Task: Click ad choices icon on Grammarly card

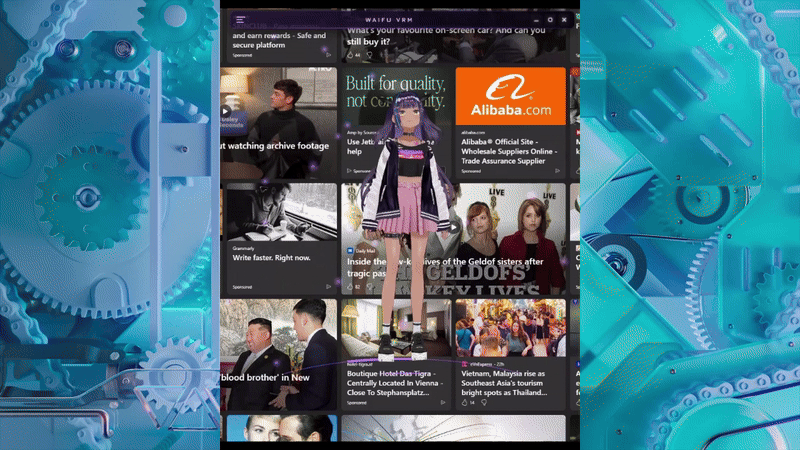Action: pos(329,287)
